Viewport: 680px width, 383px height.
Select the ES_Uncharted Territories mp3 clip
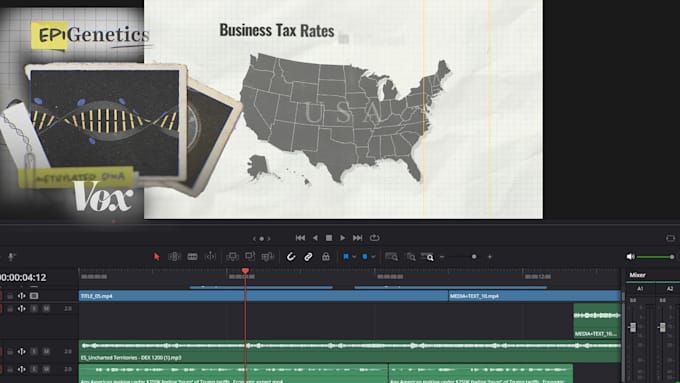click(x=350, y=351)
